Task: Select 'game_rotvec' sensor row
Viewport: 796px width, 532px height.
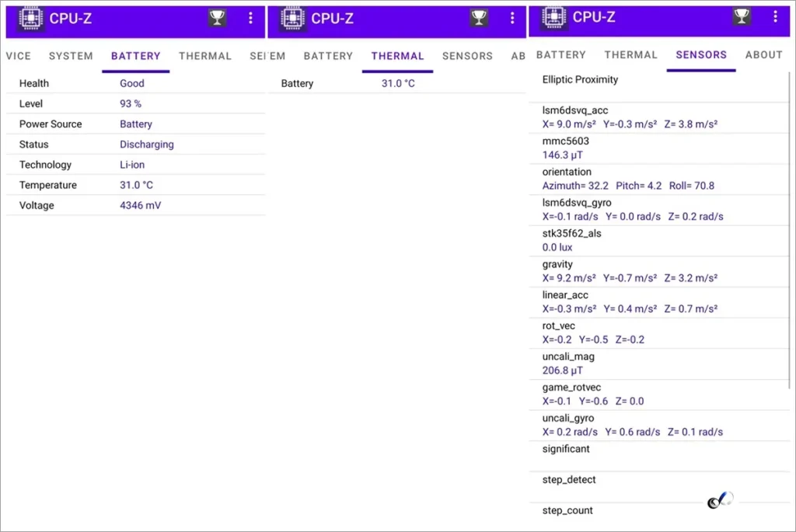Action: coord(658,395)
